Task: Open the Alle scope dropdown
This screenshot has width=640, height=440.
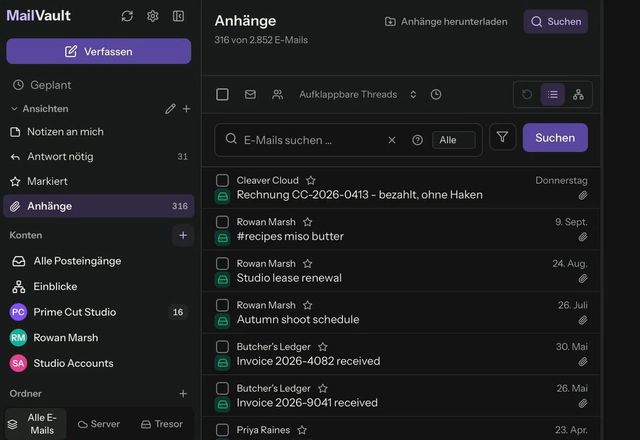Action: point(454,140)
